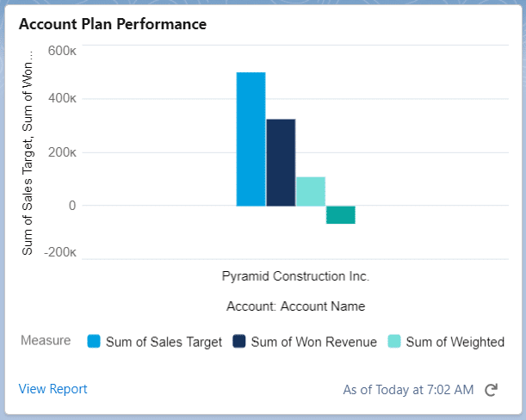The image size is (526, 420).
Task: Toggle the Sum of Weighted legend label
Action: tap(455, 342)
